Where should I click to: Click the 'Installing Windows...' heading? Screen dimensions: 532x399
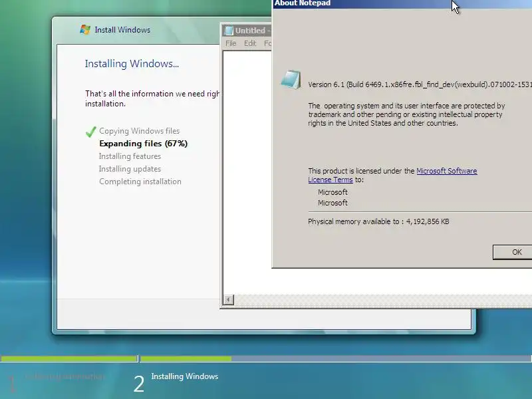tap(132, 64)
